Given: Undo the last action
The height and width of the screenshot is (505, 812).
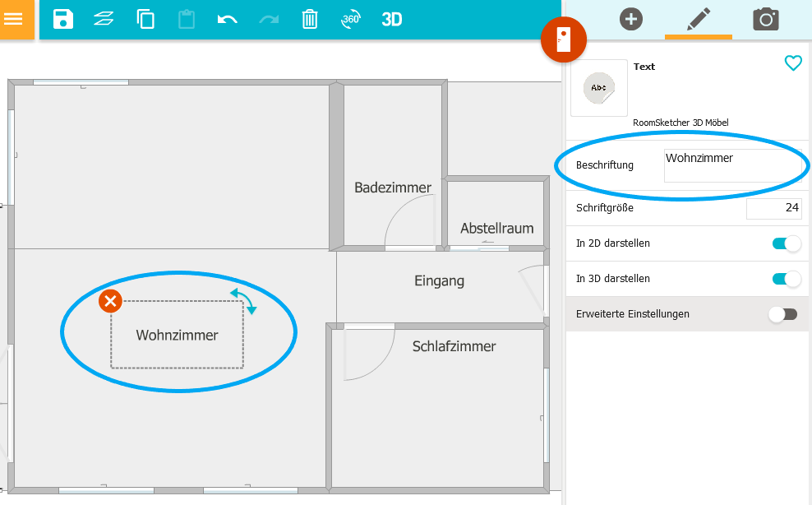Looking at the screenshot, I should point(228,19).
